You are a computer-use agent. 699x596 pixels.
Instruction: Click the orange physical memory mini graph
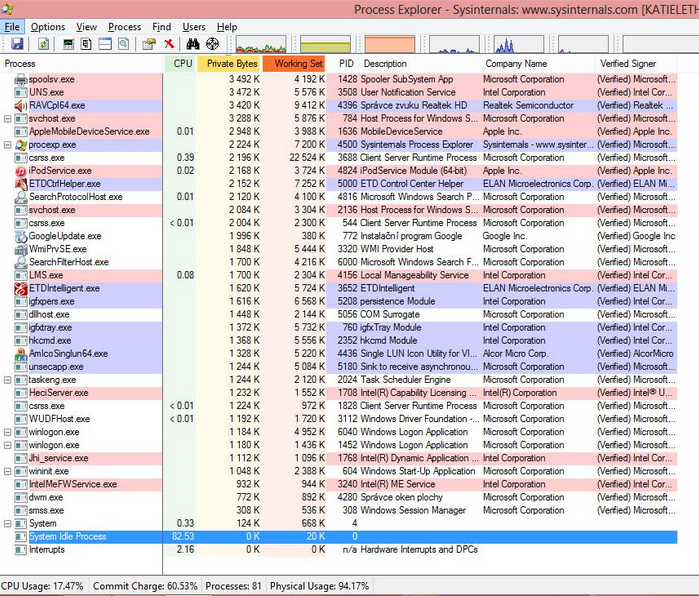pyautogui.click(x=390, y=45)
